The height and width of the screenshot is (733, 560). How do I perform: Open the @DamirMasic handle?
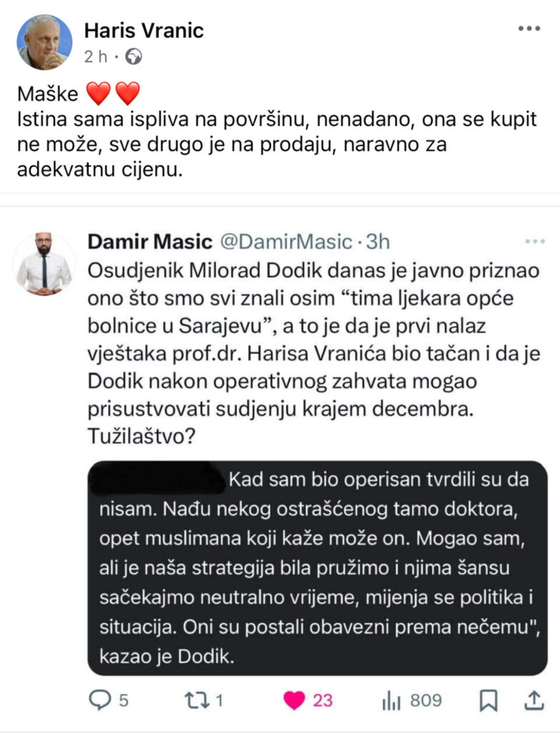[x=286, y=242]
